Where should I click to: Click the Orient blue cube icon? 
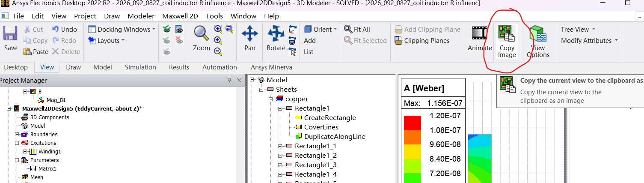308,29
